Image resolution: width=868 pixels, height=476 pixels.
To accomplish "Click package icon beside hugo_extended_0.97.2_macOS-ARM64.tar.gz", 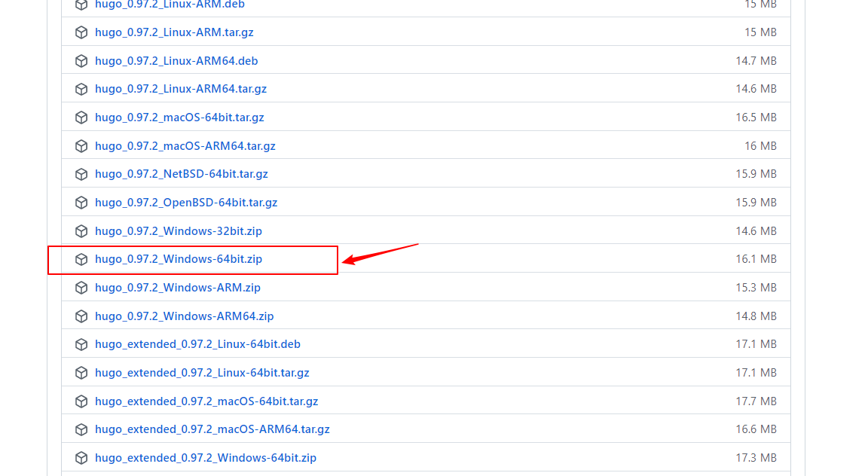I will pyautogui.click(x=81, y=429).
